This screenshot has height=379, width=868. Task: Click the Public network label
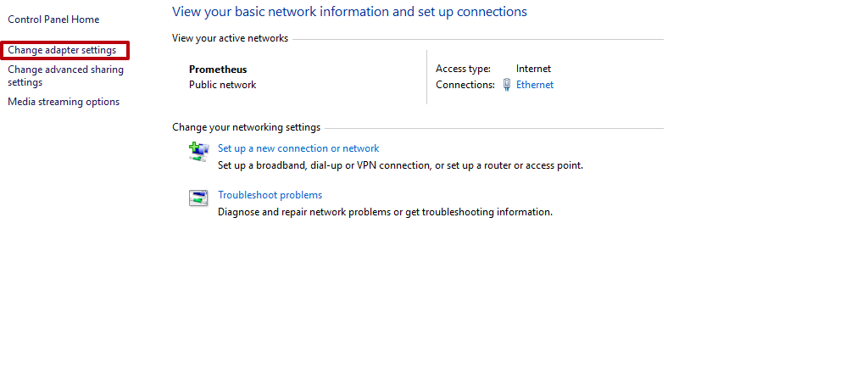point(222,85)
